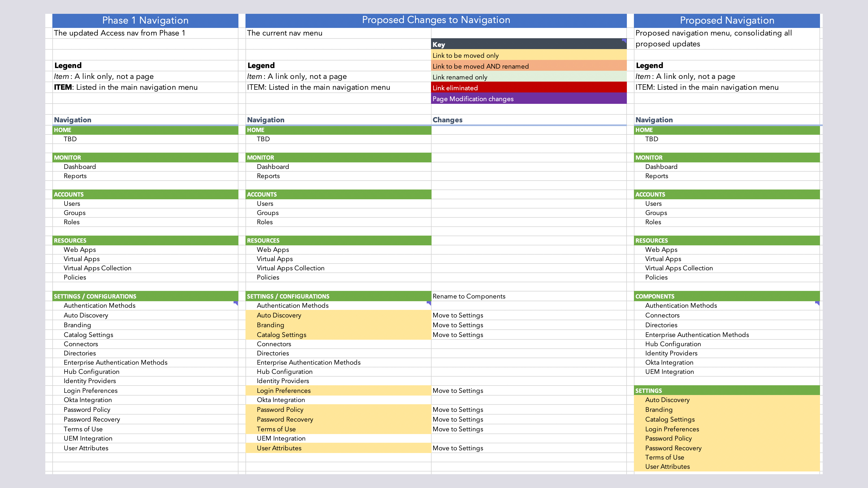This screenshot has height=488, width=868.
Task: Click the 'Phase 1 Navigation' header
Action: click(x=145, y=21)
